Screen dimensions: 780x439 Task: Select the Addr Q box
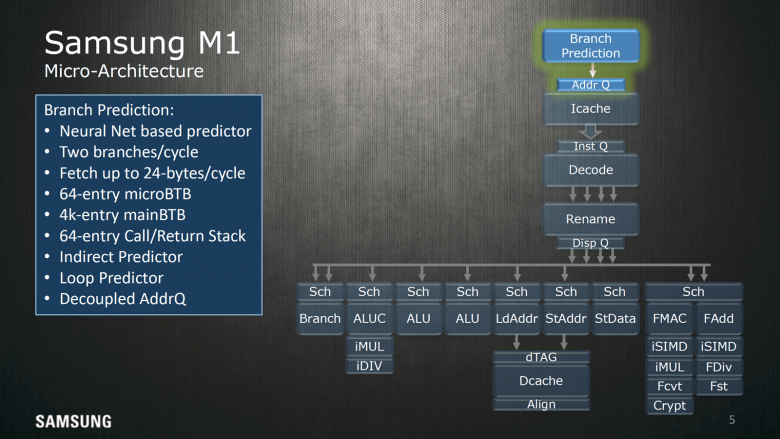tap(590, 85)
